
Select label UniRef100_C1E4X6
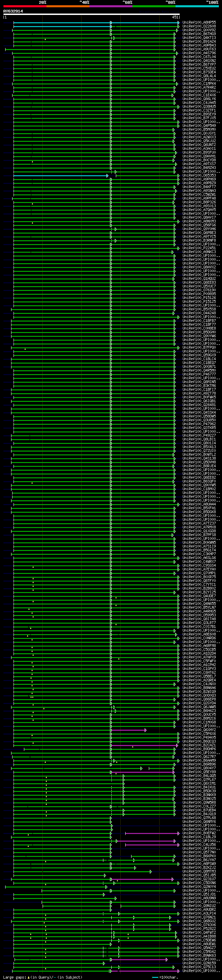coord(199,95)
